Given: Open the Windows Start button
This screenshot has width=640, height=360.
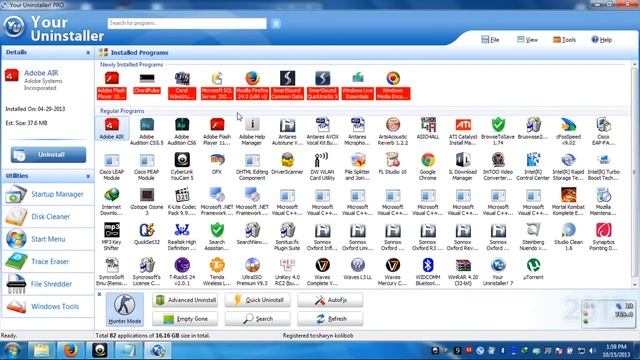Looking at the screenshot, I should 12,350.
